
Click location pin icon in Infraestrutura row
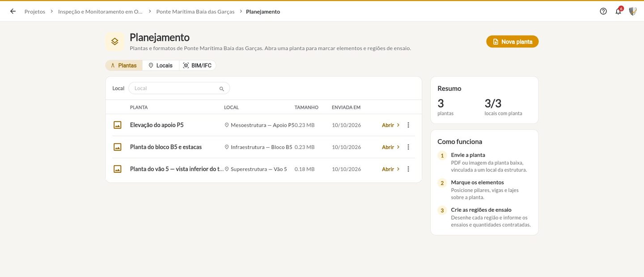pos(227,147)
